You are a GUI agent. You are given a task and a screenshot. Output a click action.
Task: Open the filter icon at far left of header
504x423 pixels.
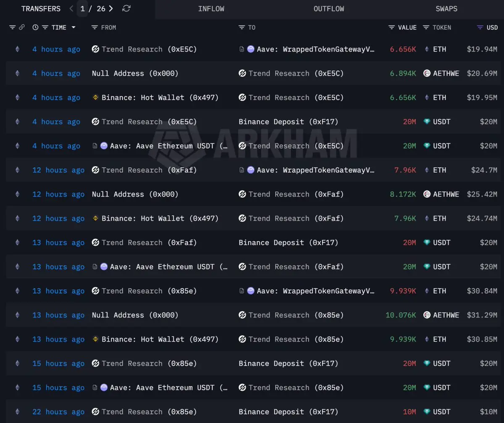[x=12, y=27]
